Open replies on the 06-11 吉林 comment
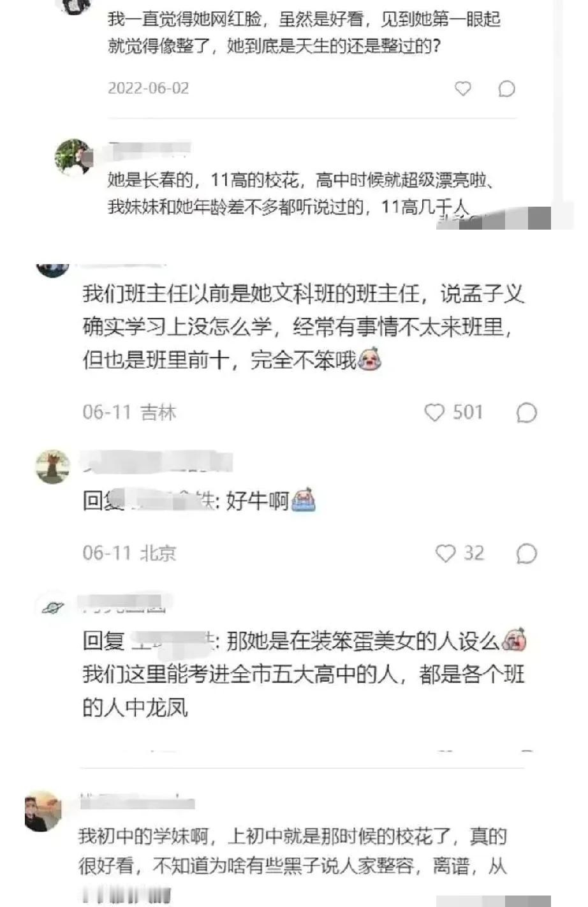The width and height of the screenshot is (588, 907). (526, 413)
